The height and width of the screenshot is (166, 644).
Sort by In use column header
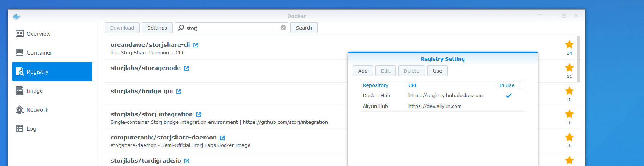(508, 85)
